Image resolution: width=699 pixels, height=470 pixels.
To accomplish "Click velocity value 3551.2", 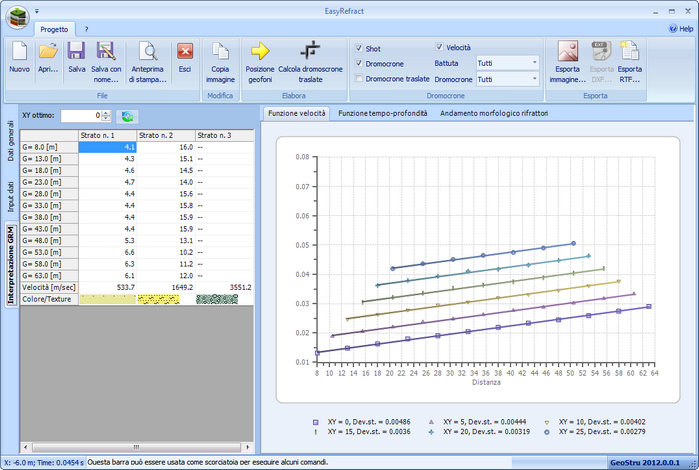I will pyautogui.click(x=225, y=288).
